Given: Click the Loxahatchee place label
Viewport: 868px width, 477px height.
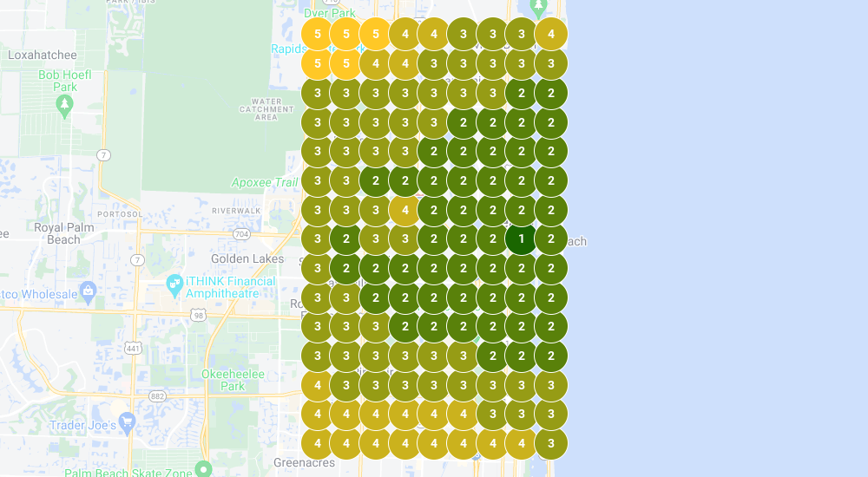Looking at the screenshot, I should click(43, 55).
